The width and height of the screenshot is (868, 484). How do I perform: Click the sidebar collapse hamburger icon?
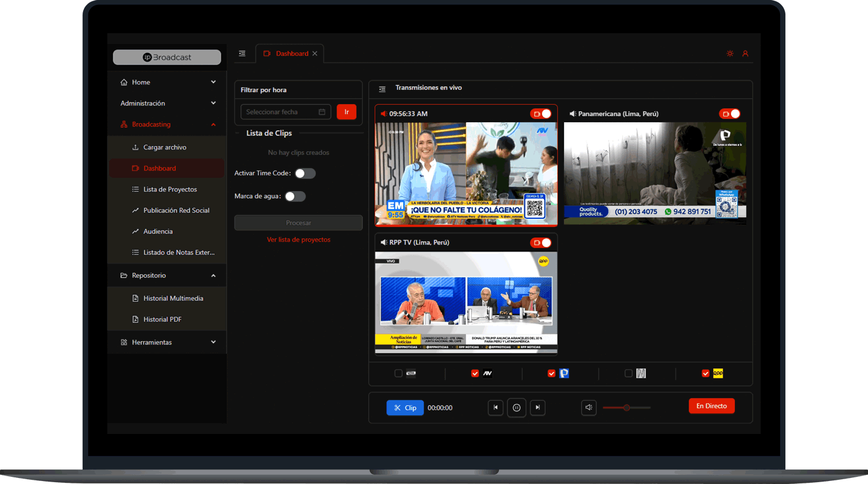coord(242,54)
